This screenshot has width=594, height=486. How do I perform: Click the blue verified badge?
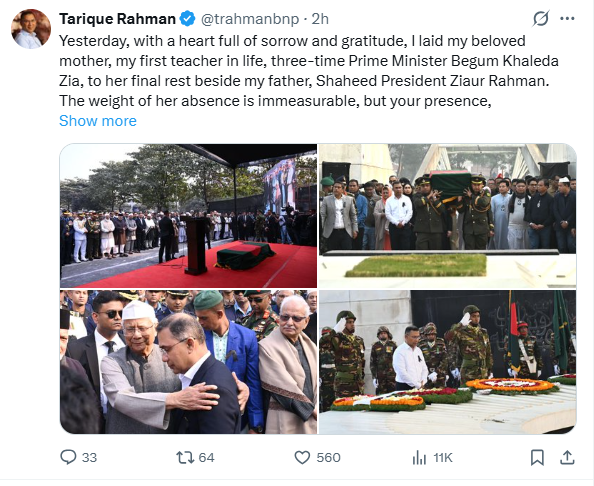point(187,19)
